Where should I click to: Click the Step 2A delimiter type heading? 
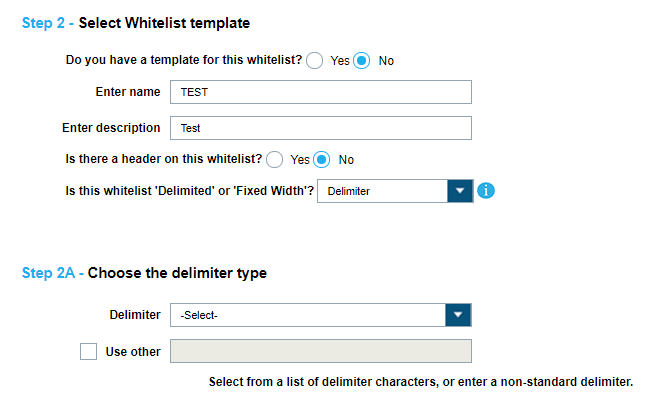click(144, 273)
